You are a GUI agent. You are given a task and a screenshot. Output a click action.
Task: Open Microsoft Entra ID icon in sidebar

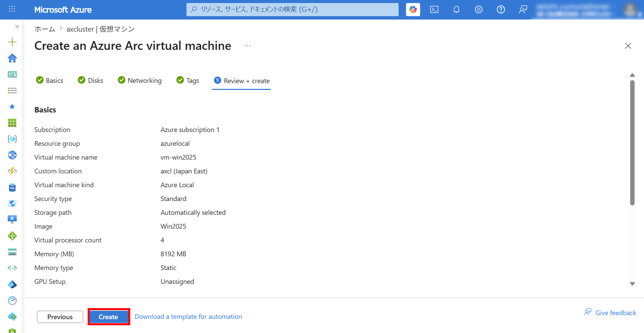pyautogui.click(x=12, y=285)
